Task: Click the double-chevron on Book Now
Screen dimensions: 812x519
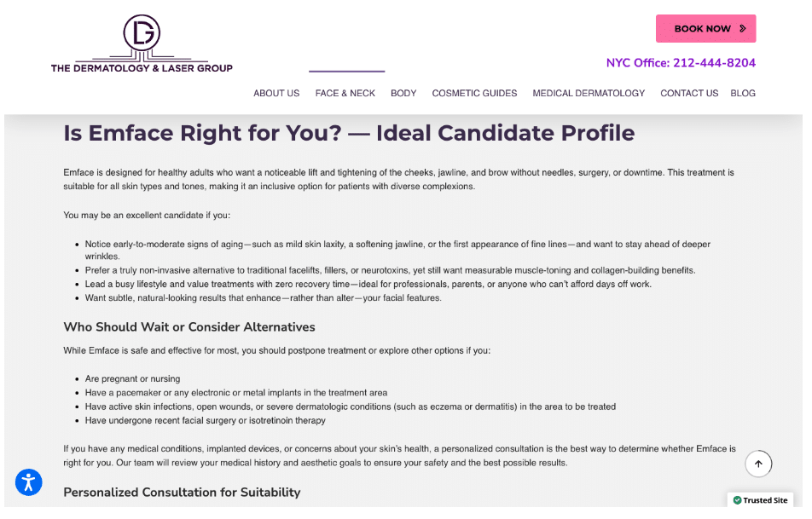Action: point(742,29)
